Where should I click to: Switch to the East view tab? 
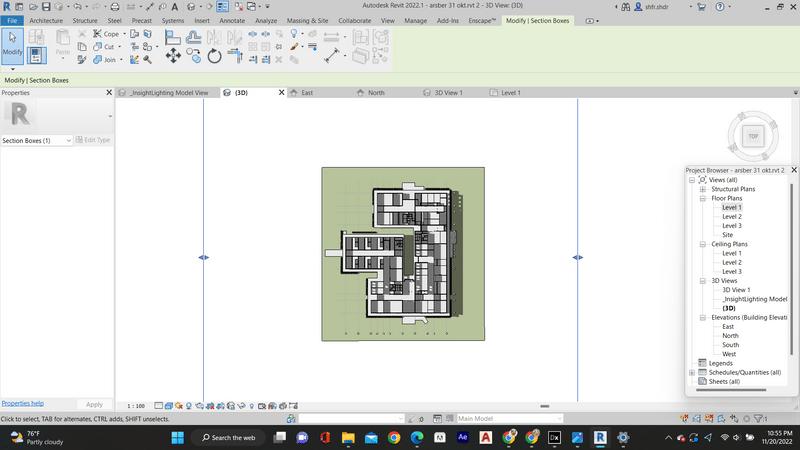307,93
